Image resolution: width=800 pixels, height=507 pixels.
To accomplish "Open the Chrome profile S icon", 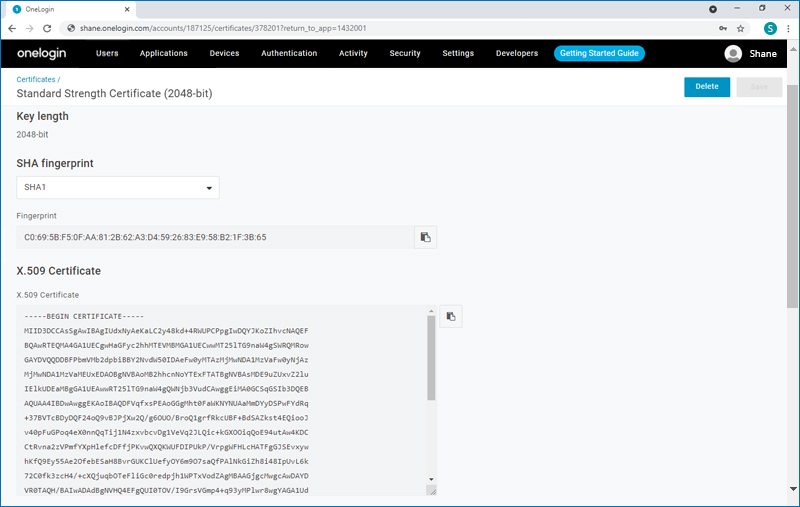I will [x=769, y=29].
